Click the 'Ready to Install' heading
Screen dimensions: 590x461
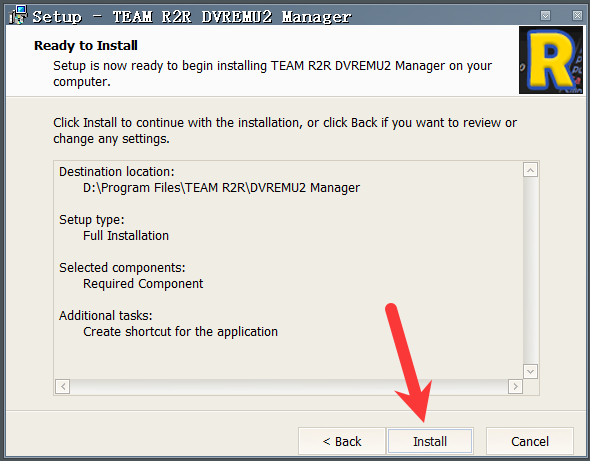point(86,46)
